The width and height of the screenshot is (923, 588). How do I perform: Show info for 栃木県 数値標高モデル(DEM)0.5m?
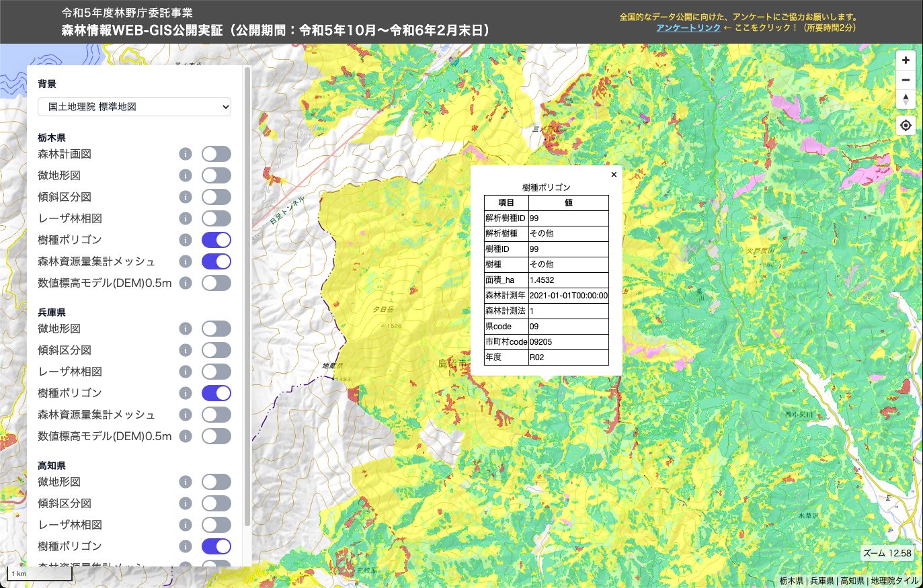tap(186, 283)
